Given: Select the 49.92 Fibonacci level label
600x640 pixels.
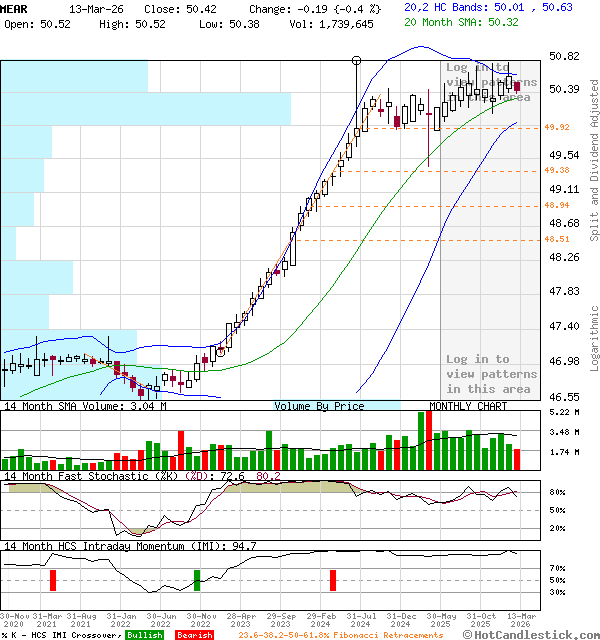Looking at the screenshot, I should point(557,128).
